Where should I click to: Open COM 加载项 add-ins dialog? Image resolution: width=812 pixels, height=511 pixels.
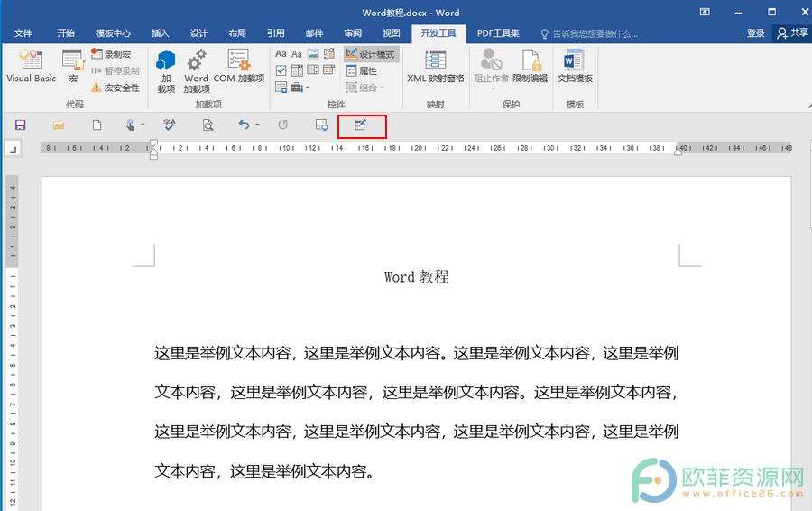point(239,66)
